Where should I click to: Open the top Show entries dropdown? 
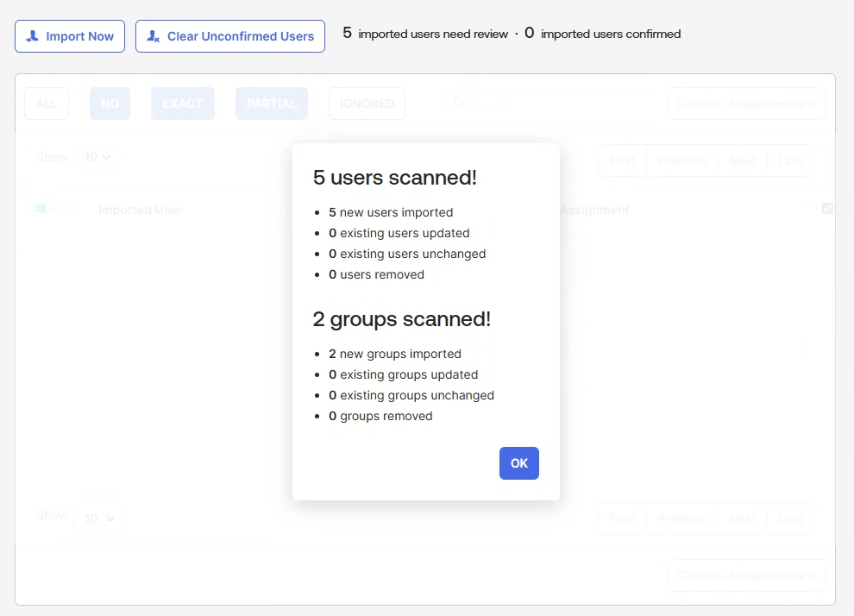[97, 157]
